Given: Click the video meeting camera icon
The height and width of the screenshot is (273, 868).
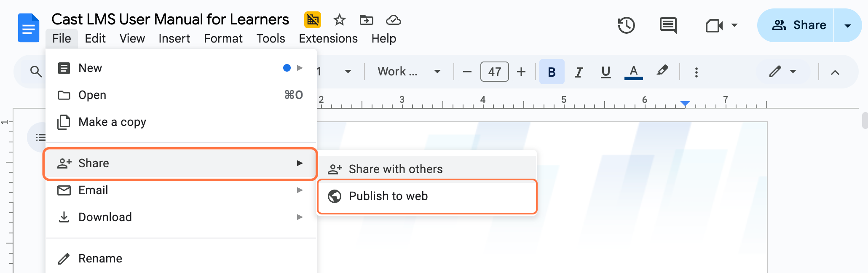Looking at the screenshot, I should [714, 25].
